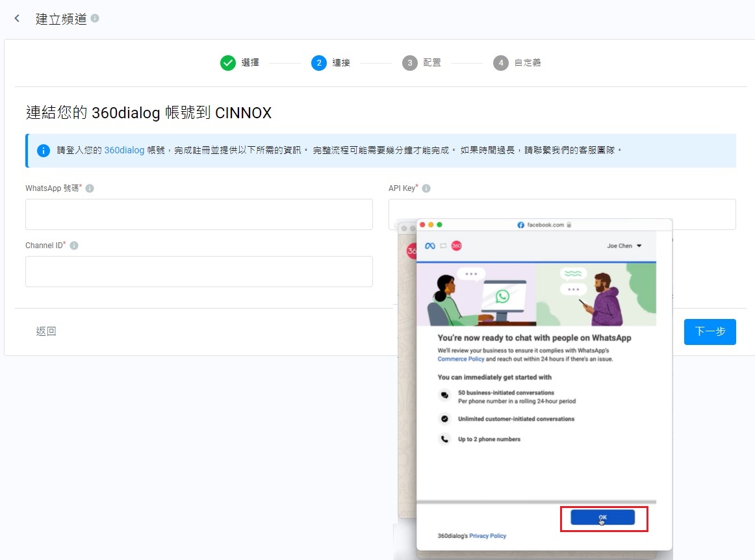
Task: Click the 自定義 step label
Action: (x=528, y=62)
